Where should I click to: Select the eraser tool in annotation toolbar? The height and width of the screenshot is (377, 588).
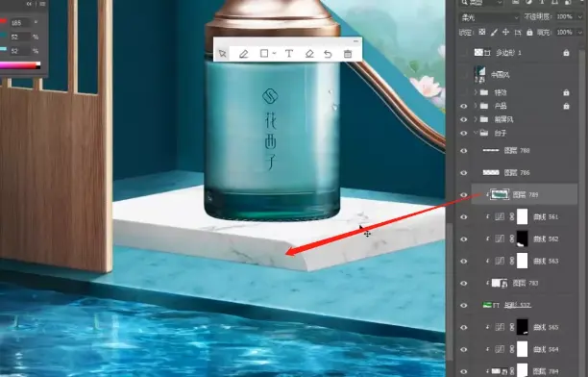[x=309, y=54]
